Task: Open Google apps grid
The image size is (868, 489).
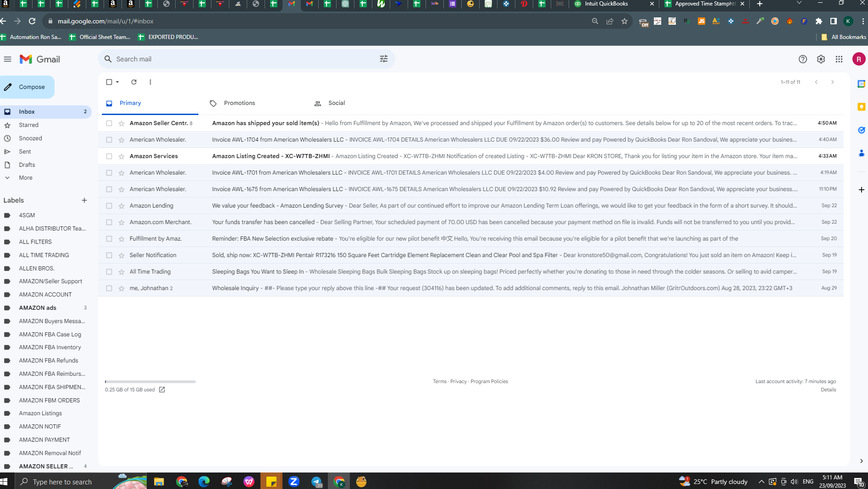Action: [x=839, y=59]
